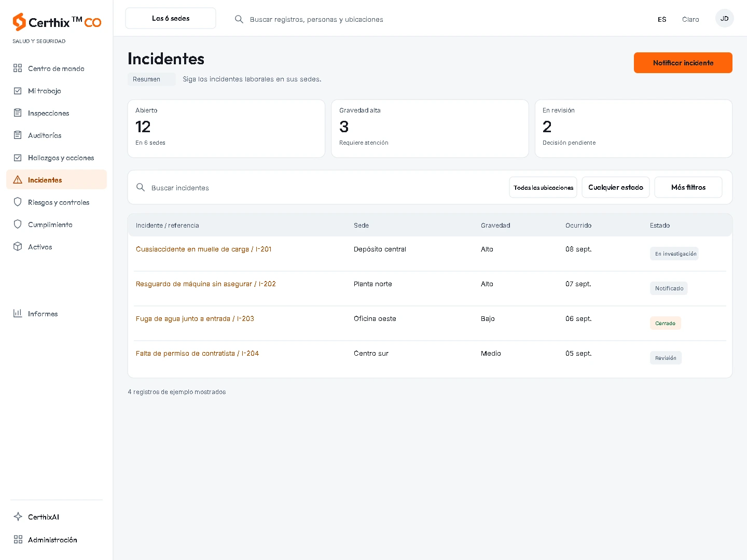Click the En revisión summary card
The image size is (747, 560).
pos(633,129)
